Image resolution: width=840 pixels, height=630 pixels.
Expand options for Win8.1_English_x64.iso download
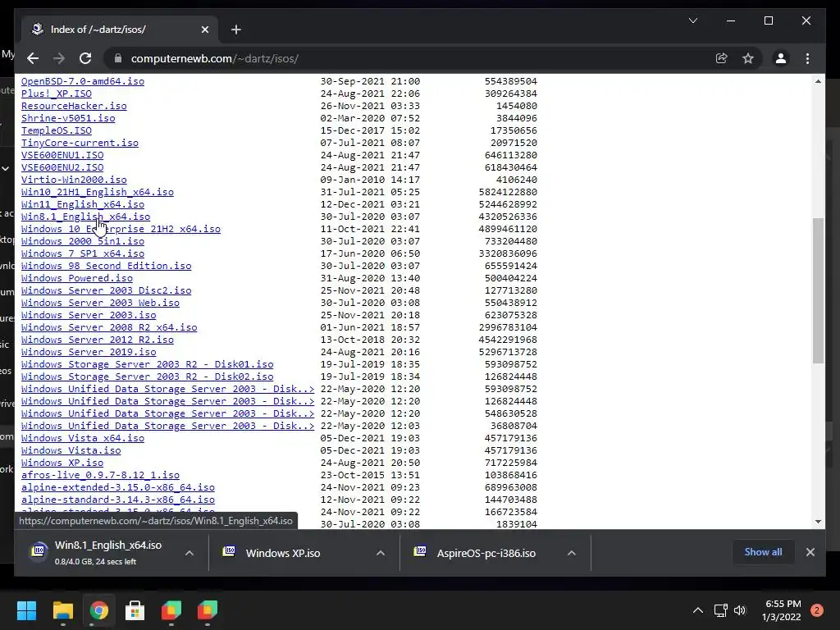click(189, 553)
